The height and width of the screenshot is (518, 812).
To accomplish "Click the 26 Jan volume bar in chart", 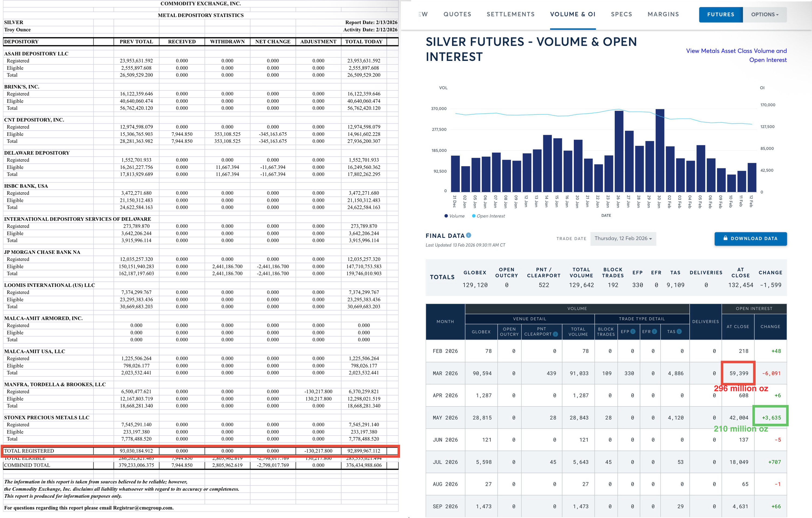I will 619,151.
